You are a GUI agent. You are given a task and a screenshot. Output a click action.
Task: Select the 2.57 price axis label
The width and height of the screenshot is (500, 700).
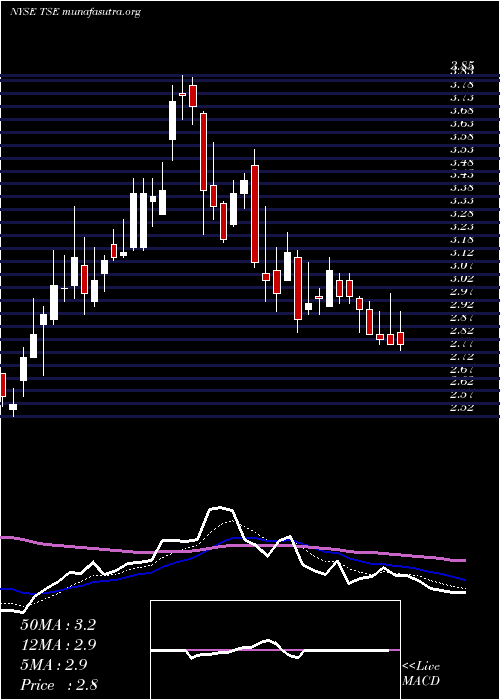click(462, 395)
